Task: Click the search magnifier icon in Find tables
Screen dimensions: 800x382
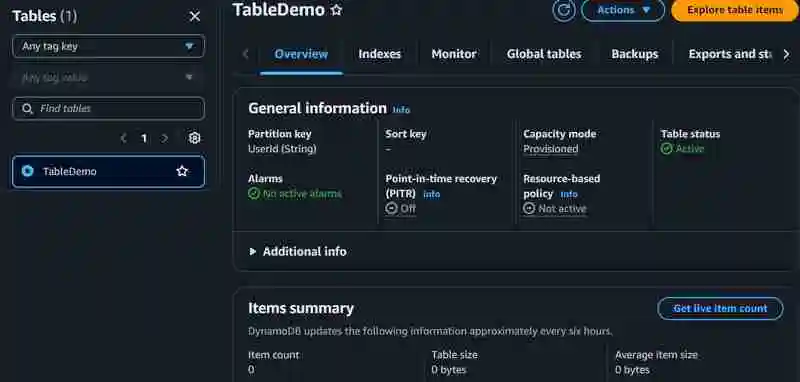Action: pyautogui.click(x=28, y=109)
